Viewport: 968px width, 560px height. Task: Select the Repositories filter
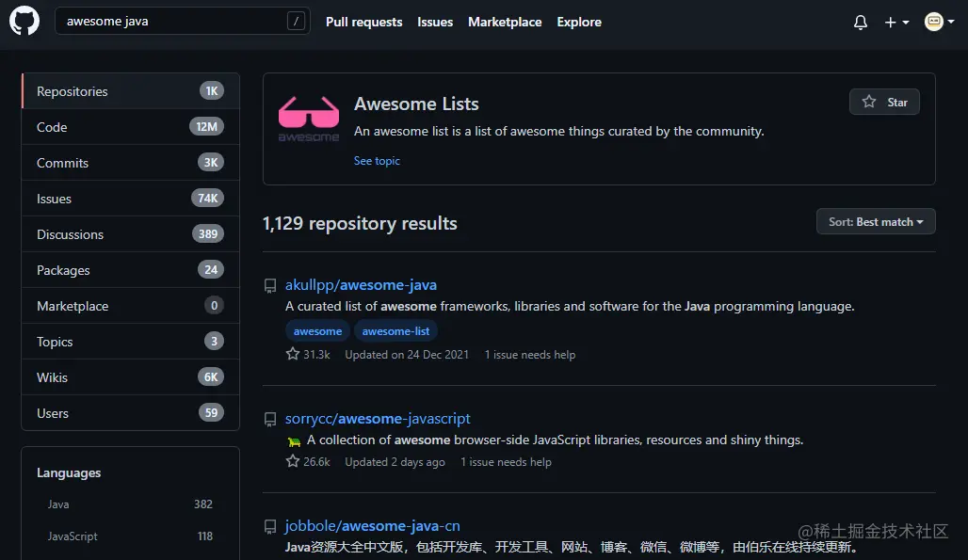pos(131,91)
